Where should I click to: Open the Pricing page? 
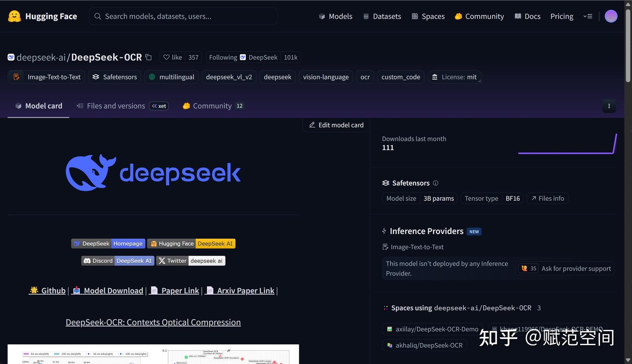tap(562, 16)
